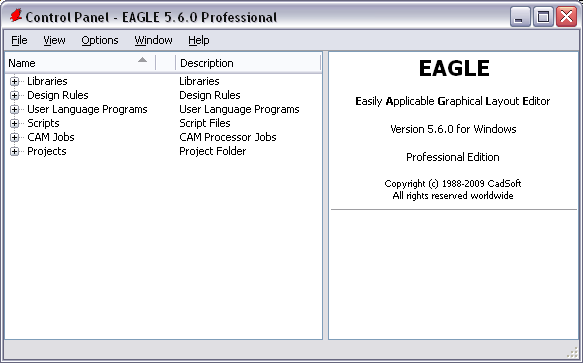Select the Libraries item in tree
Image resolution: width=583 pixels, height=363 pixels.
tap(47, 81)
